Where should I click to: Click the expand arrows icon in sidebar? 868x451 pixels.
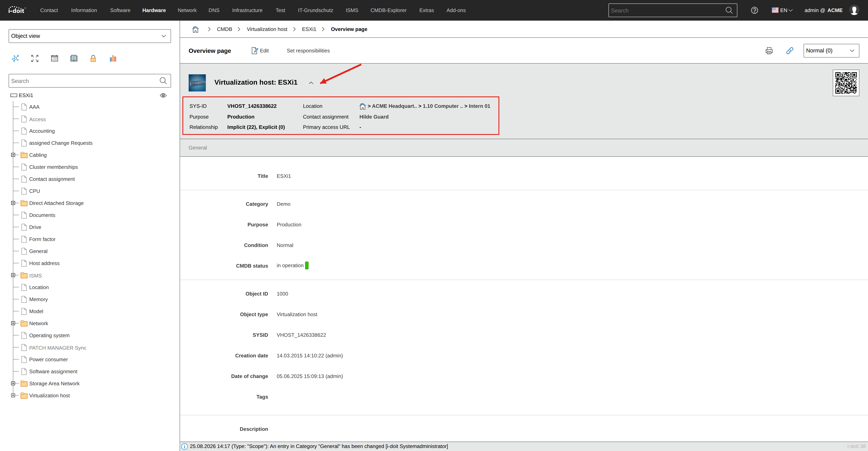35,59
